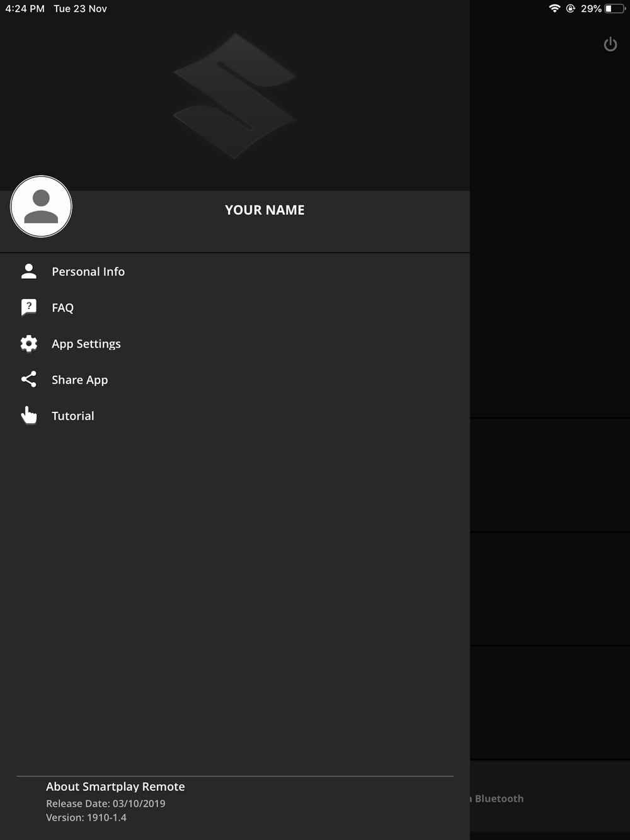630x840 pixels.
Task: Tap the Version 1910-1.4 text
Action: pos(86,817)
